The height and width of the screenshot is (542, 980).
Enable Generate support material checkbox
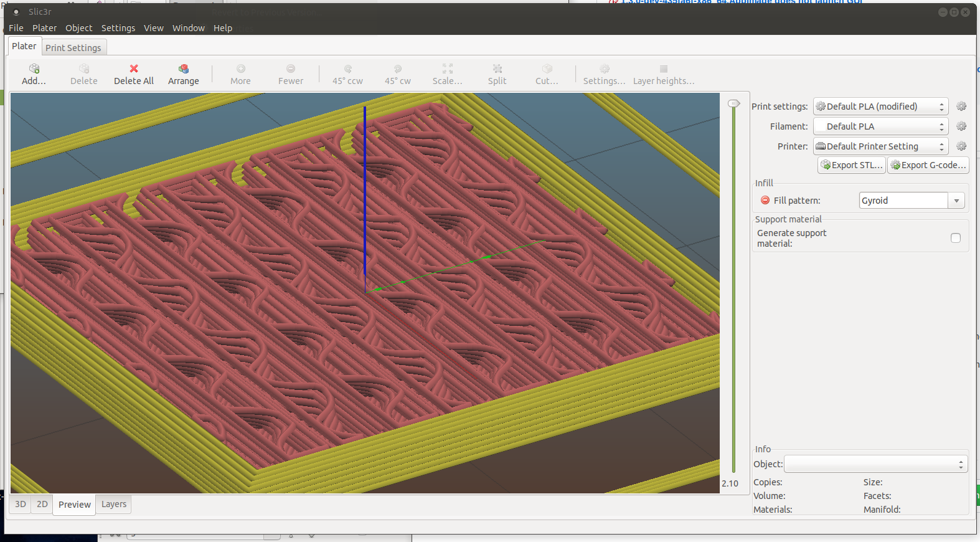956,238
